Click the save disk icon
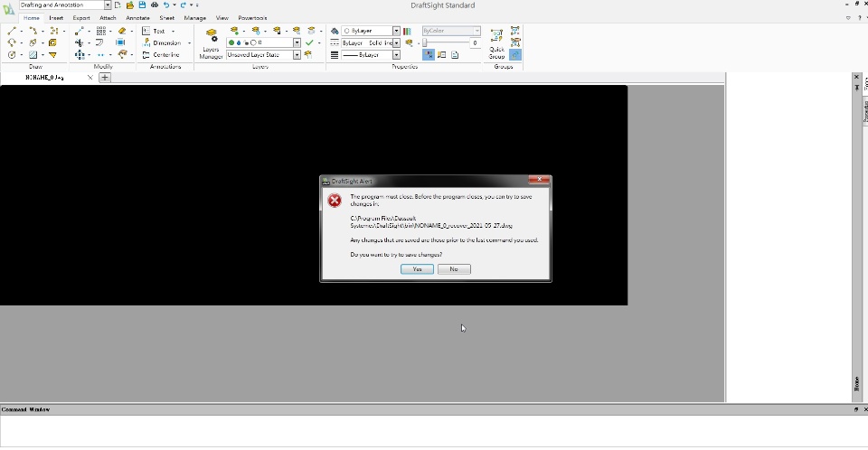The height and width of the screenshot is (450, 868). [142, 5]
